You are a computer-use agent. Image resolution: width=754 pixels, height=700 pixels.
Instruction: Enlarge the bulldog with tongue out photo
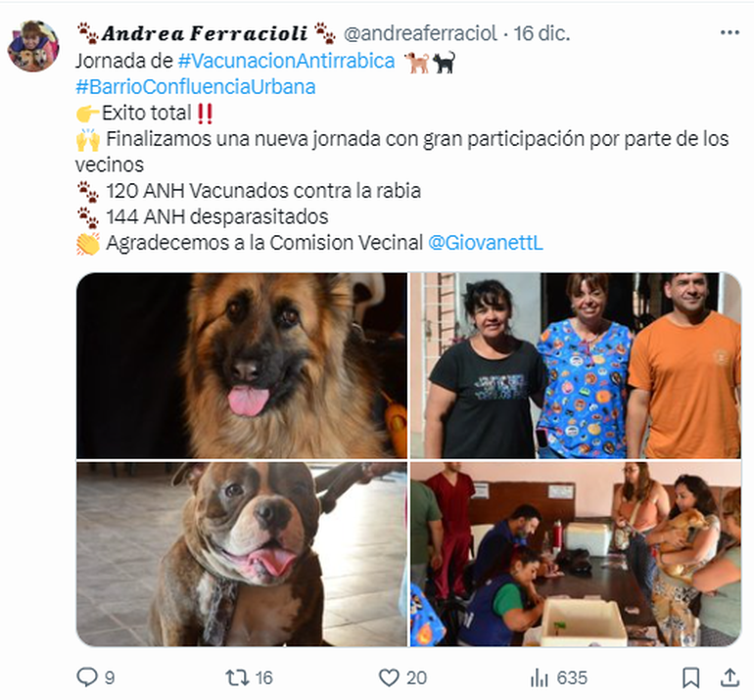pyautogui.click(x=242, y=554)
